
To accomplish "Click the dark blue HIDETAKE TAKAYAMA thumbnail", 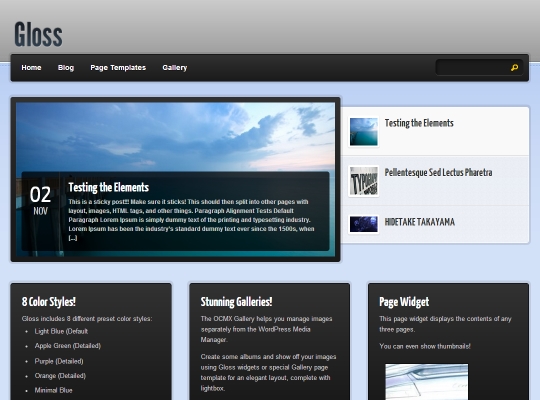I will click(x=363, y=224).
